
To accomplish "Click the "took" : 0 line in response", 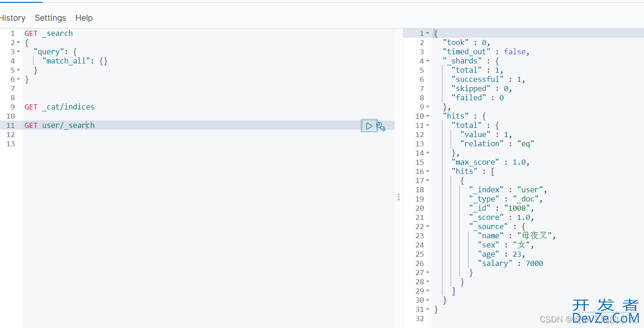I will click(x=467, y=42).
